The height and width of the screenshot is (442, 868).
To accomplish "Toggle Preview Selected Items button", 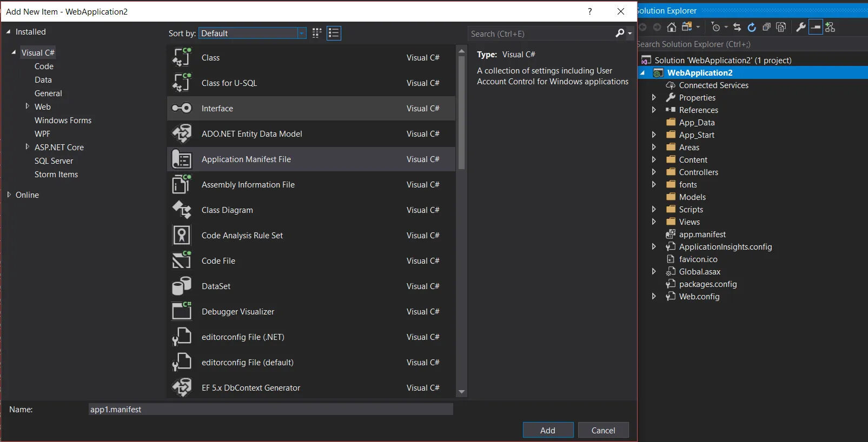I will point(816,27).
